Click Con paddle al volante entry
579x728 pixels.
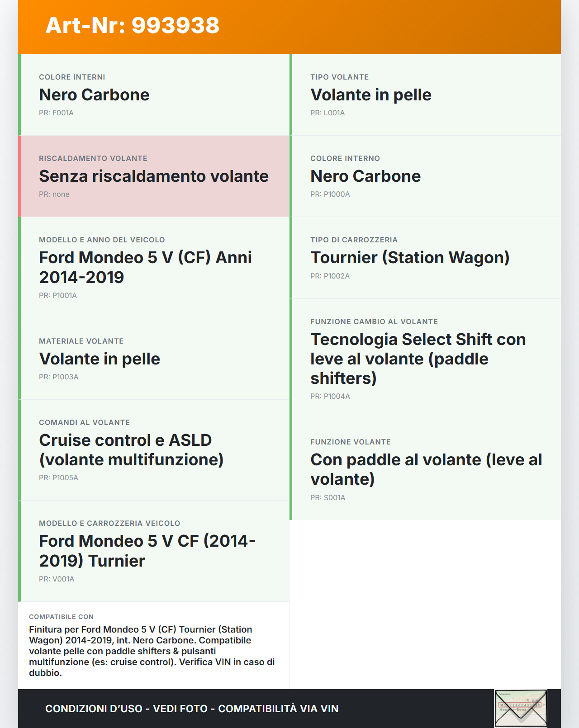click(x=426, y=469)
